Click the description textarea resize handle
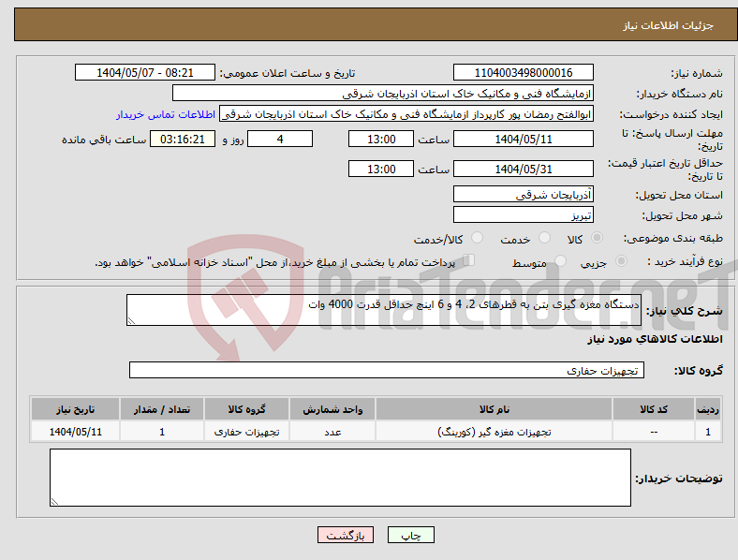Image resolution: width=738 pixels, height=560 pixels. click(131, 321)
